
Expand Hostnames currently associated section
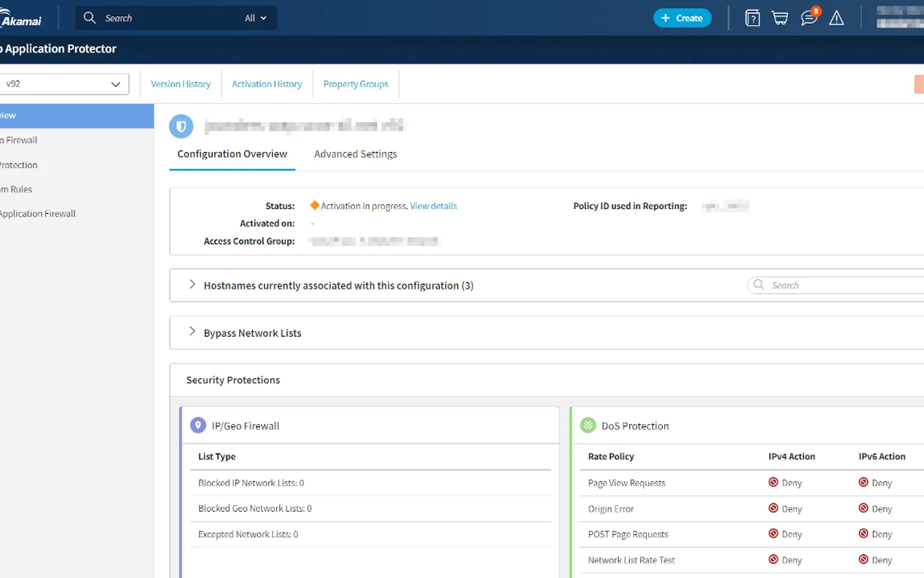tap(192, 284)
